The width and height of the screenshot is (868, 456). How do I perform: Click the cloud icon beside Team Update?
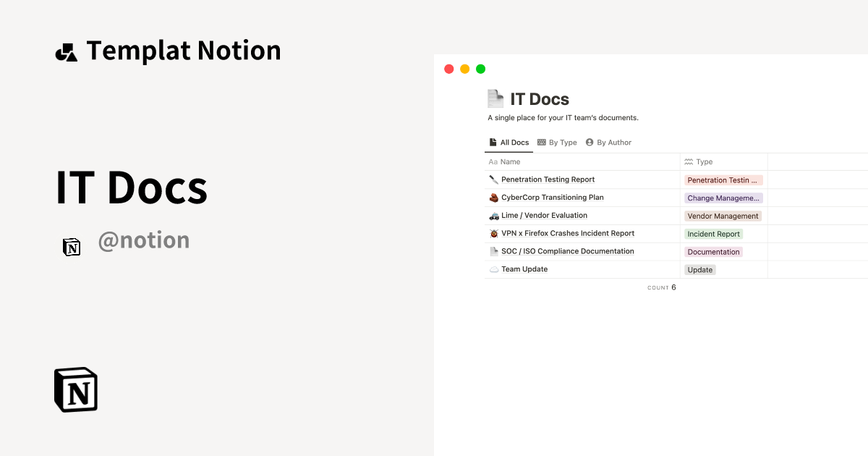click(x=493, y=269)
